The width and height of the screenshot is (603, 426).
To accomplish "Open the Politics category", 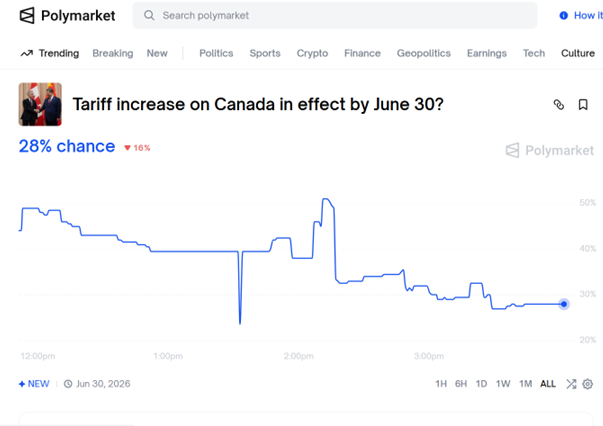I will click(x=216, y=53).
